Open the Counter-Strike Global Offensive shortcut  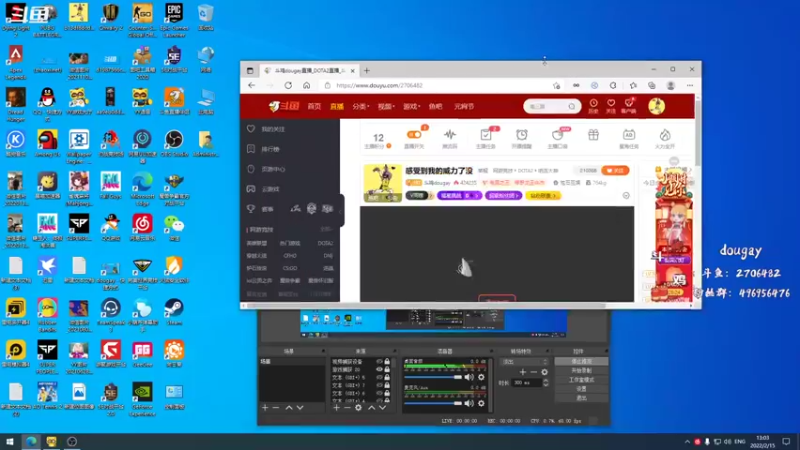(142, 18)
